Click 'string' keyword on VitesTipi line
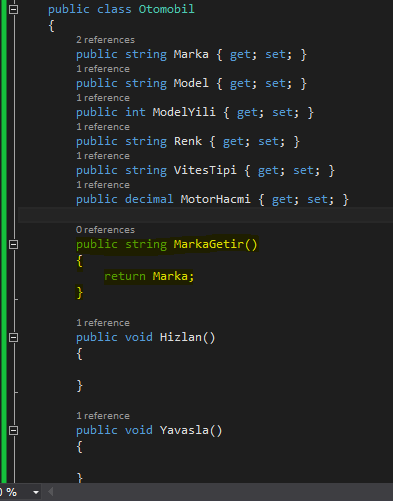 point(146,170)
